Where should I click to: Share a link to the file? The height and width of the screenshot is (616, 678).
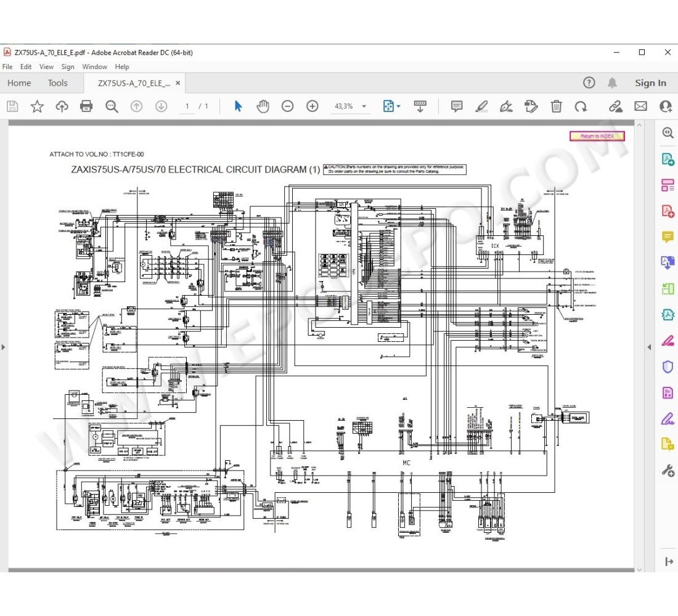click(x=616, y=107)
